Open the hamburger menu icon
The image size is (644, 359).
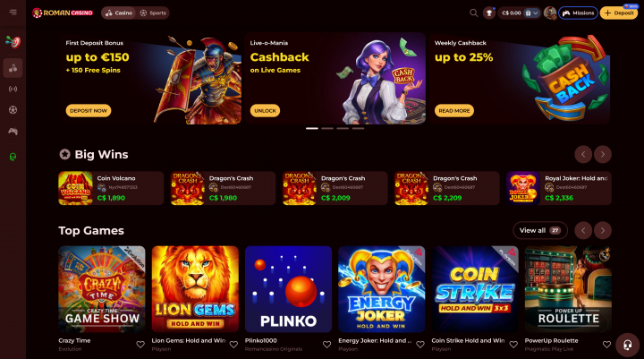(13, 13)
